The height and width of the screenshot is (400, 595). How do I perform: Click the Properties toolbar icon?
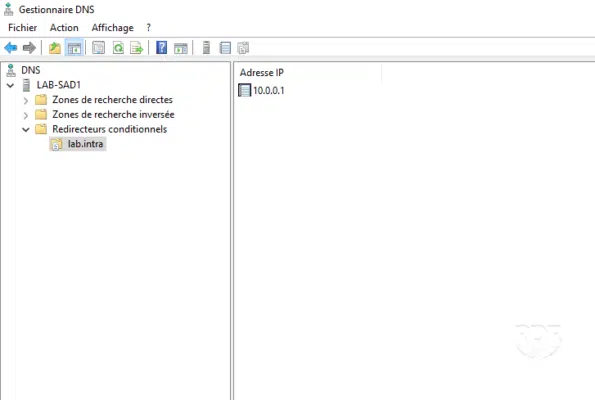point(99,48)
